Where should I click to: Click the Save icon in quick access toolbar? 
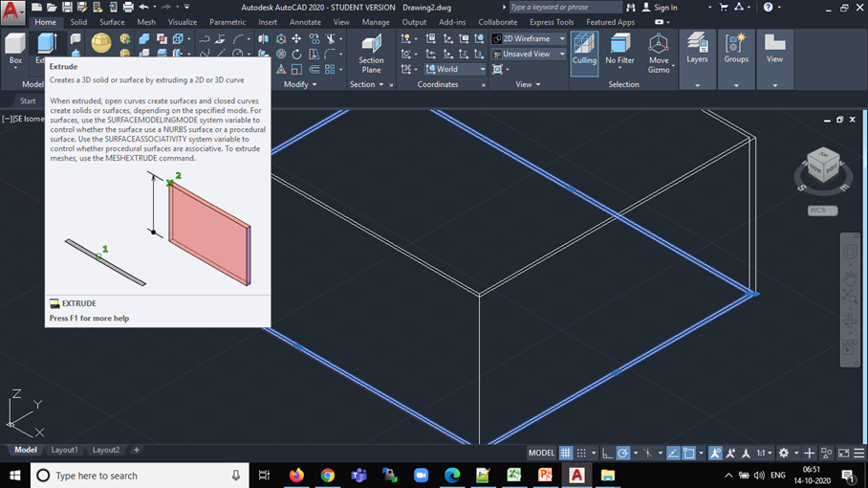tap(67, 8)
